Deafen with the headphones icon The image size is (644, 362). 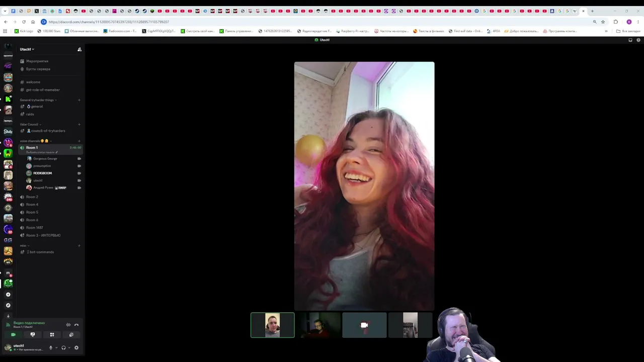tap(63, 347)
